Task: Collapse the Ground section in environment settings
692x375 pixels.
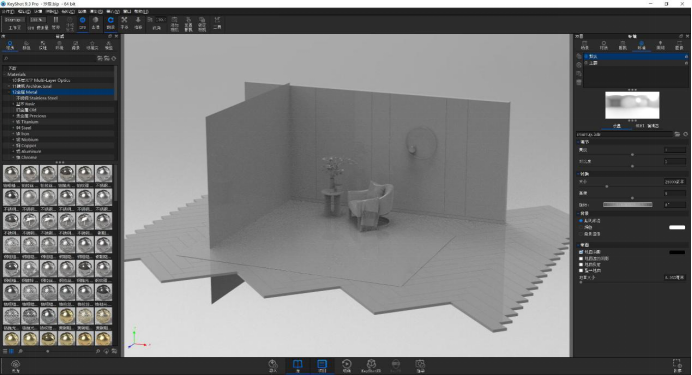Action: [579, 245]
